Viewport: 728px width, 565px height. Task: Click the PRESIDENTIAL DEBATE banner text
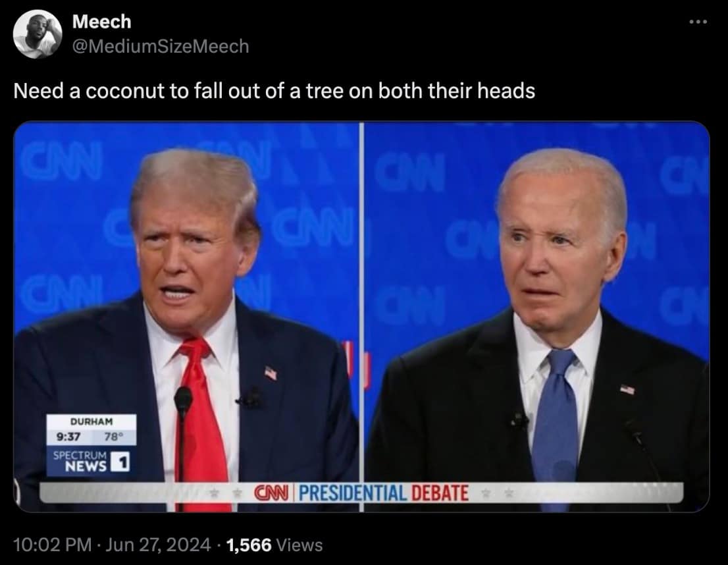click(384, 493)
